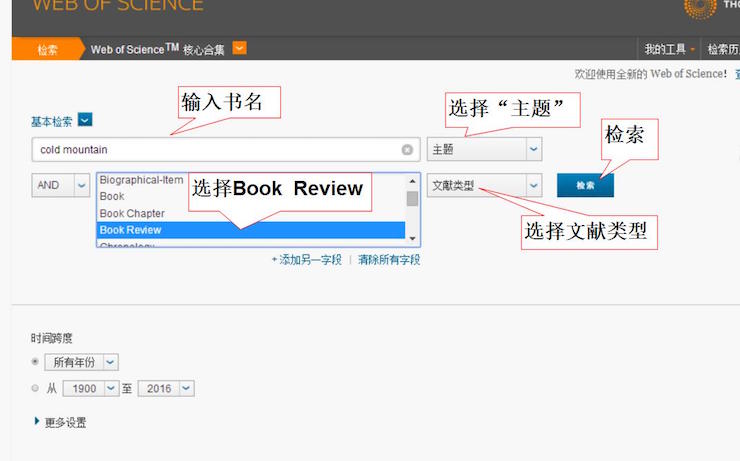The width and height of the screenshot is (740, 461).
Task: Click the blue arrow icon next to 基本检索
Action: [x=85, y=120]
